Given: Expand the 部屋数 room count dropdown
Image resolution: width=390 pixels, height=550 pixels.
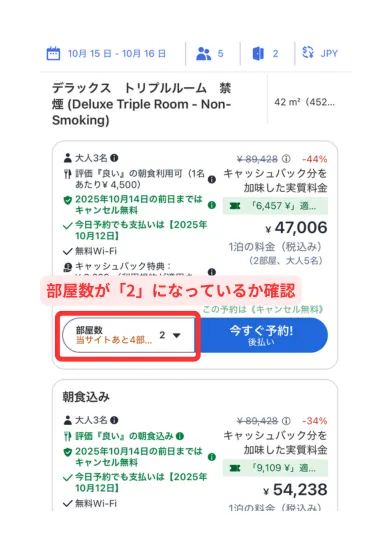Looking at the screenshot, I should [128, 335].
